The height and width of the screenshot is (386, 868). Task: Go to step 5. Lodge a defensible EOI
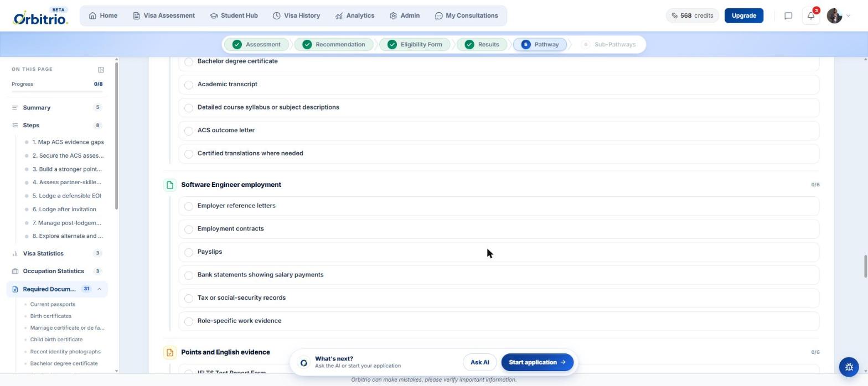(x=64, y=196)
